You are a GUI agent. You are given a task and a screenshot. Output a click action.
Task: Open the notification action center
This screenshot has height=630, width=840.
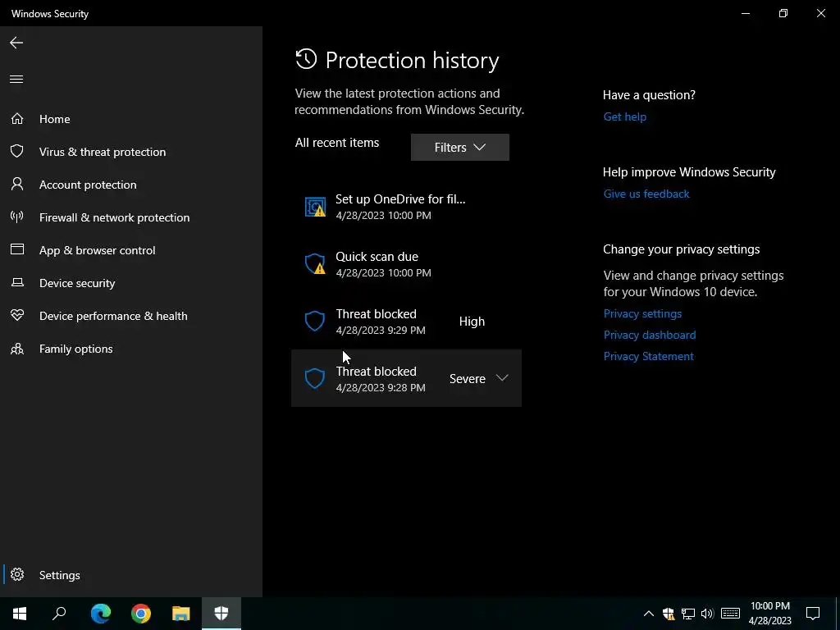[x=813, y=614]
